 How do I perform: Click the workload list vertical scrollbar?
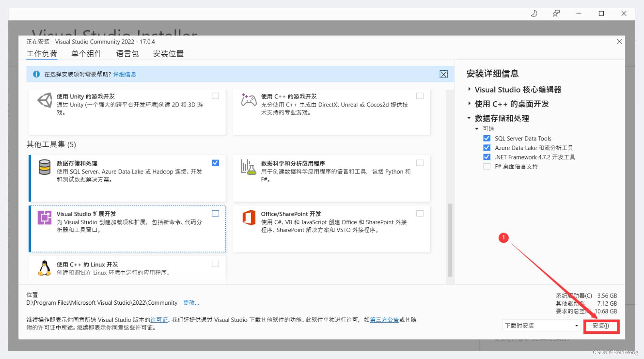(450, 239)
